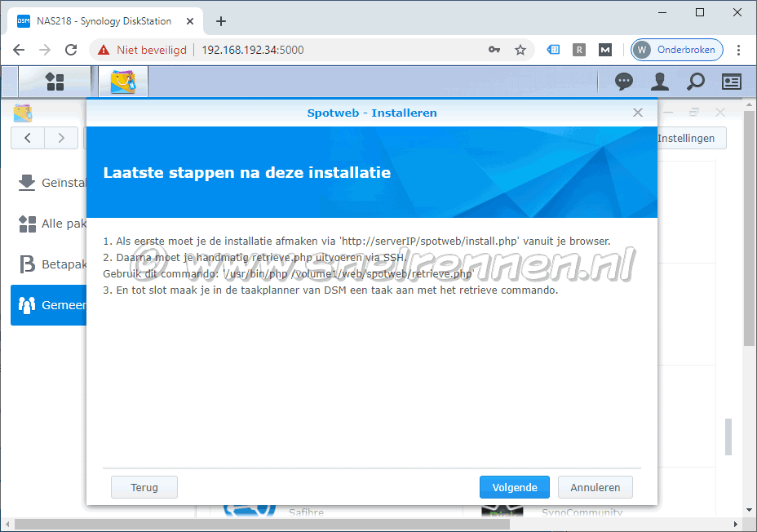The image size is (757, 532).
Task: Open the Chrome three-dot menu
Action: pyautogui.click(x=738, y=50)
